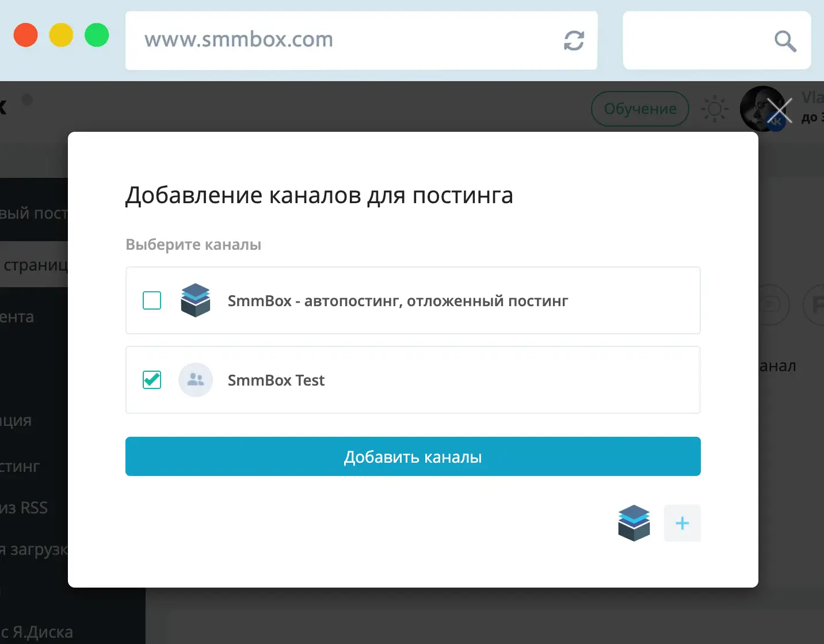Click the SmmBox Test group avatar icon

[x=195, y=380]
